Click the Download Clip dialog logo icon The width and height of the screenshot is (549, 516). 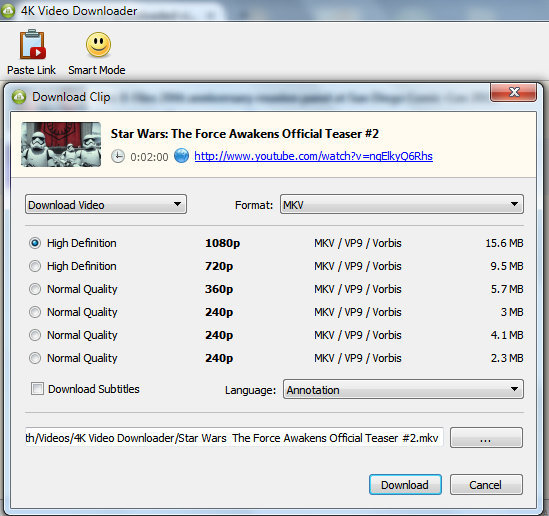pos(19,97)
